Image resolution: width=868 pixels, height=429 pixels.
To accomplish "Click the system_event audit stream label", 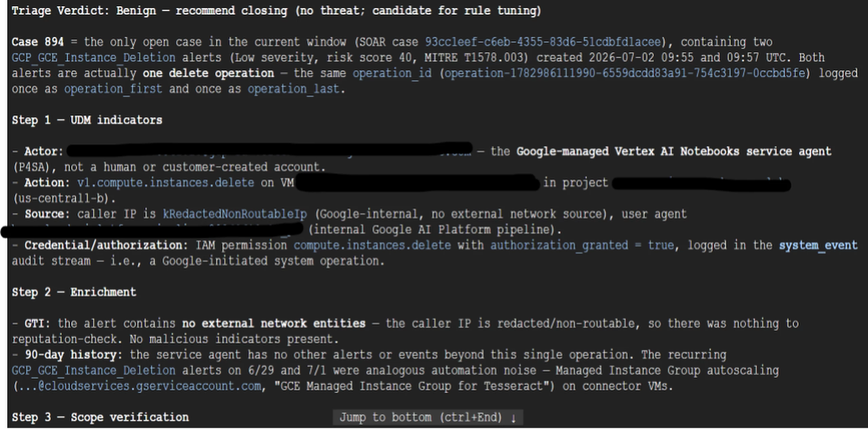I will [818, 245].
